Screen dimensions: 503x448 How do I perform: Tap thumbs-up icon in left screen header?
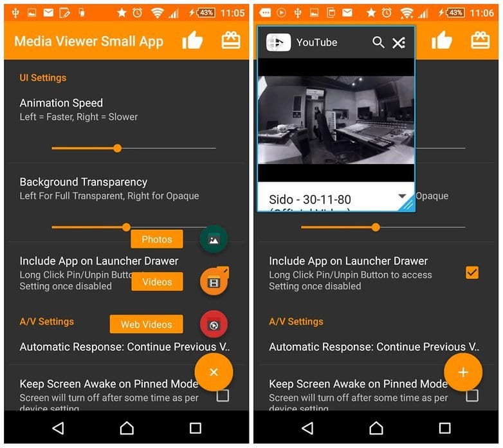click(x=192, y=41)
